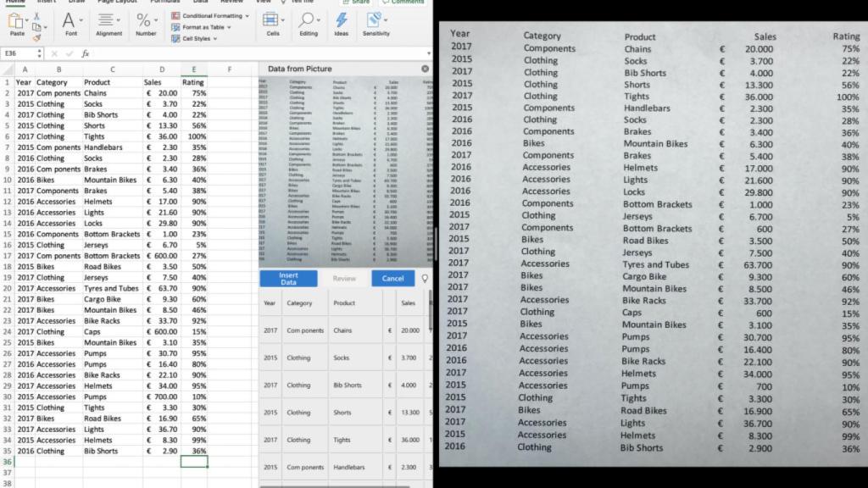
Task: Expand the Cell Styles dropdown
Action: (x=200, y=37)
